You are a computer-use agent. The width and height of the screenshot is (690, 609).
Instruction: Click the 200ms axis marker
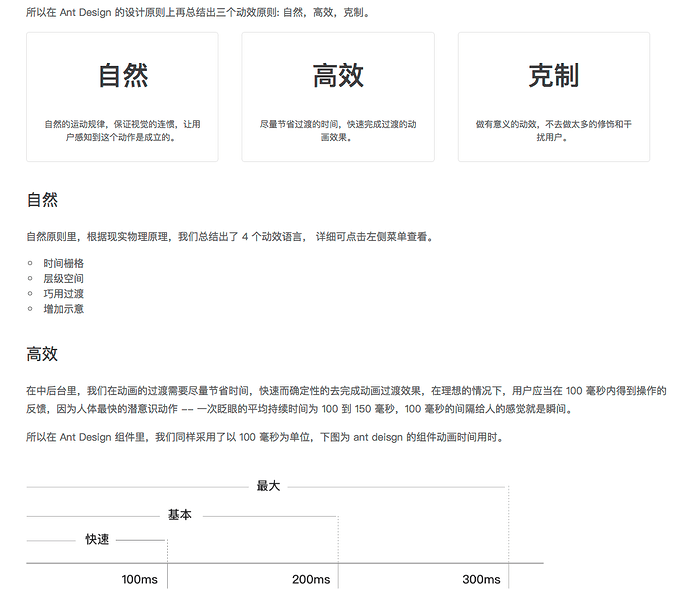311,580
